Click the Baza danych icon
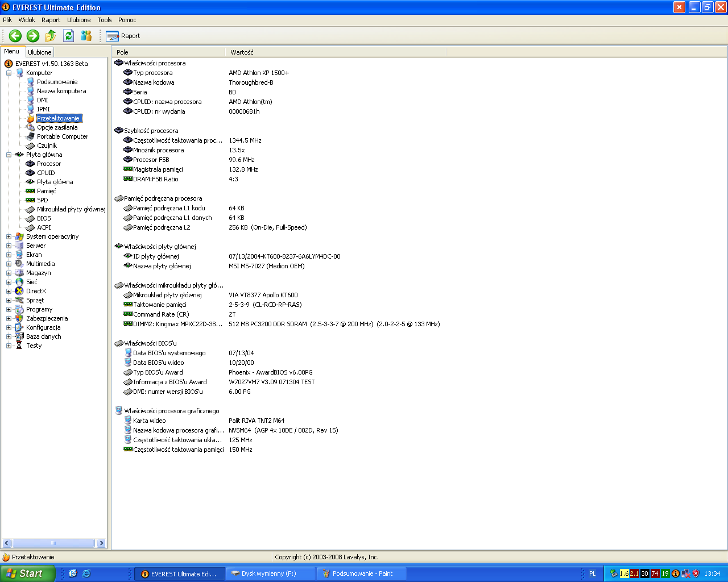The width and height of the screenshot is (728, 582). pos(19,336)
